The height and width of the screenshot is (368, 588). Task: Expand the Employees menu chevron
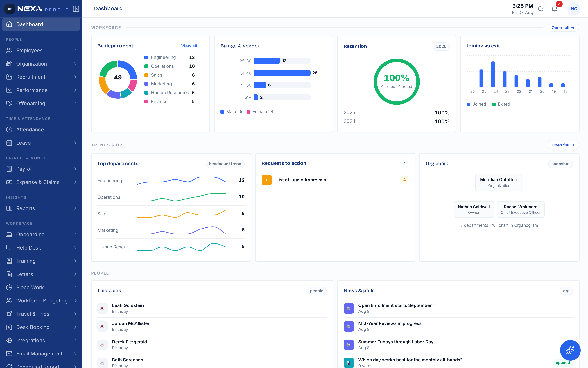pyautogui.click(x=75, y=50)
